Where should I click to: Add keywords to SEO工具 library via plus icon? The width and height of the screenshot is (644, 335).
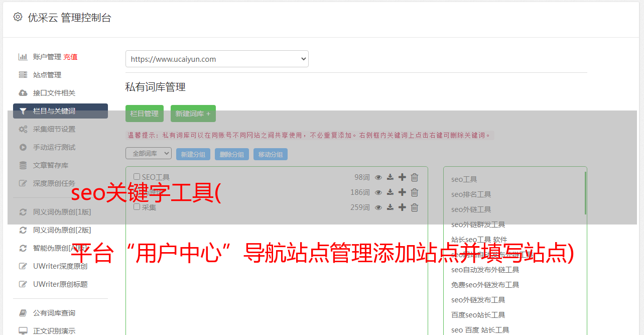(402, 177)
